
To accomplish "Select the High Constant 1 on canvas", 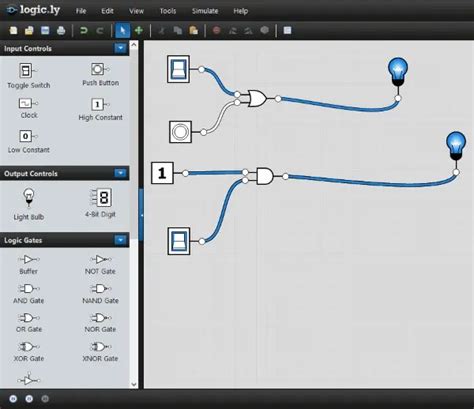I will [162, 173].
